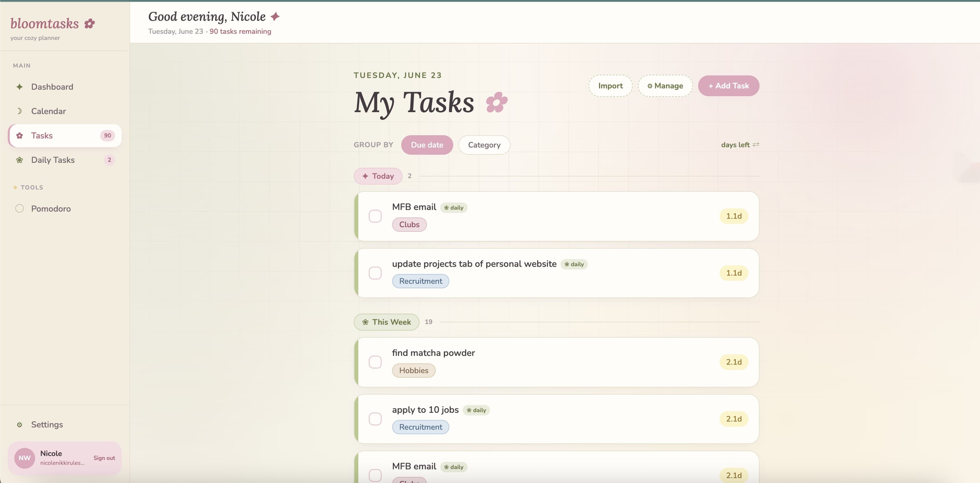Click the sparkle beside Good evening greeting

pos(275,17)
